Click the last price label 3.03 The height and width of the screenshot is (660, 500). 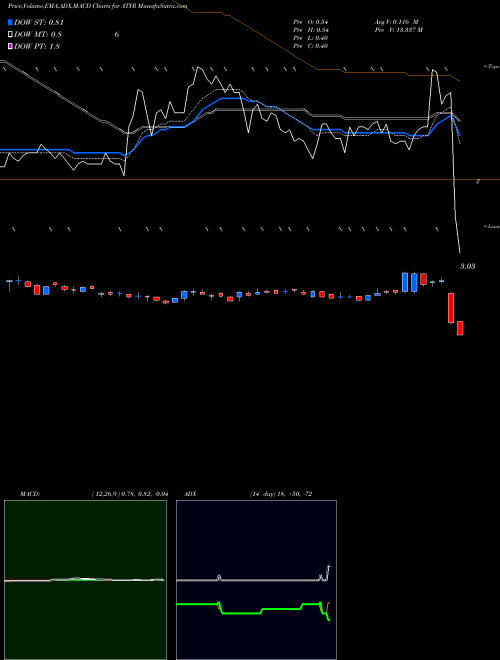[x=467, y=266]
